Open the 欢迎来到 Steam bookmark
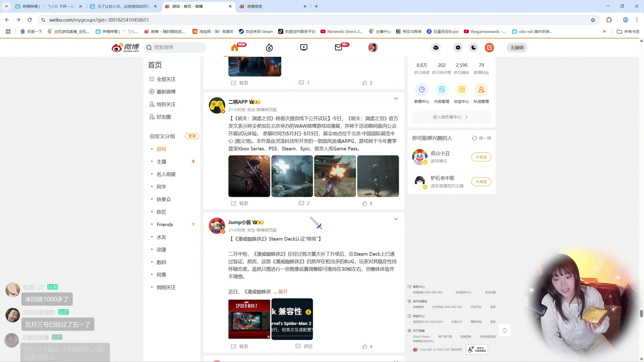 click(x=256, y=32)
